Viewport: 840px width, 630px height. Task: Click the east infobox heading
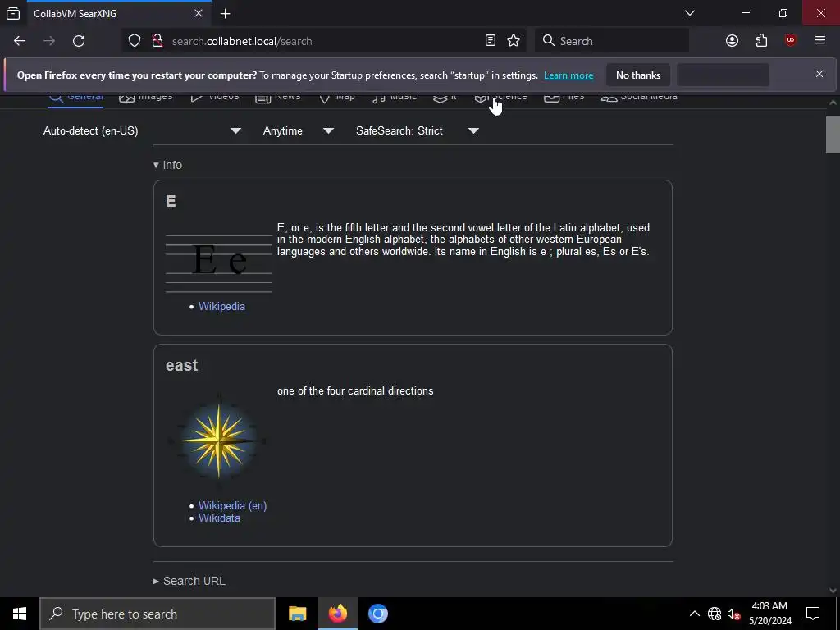181,365
